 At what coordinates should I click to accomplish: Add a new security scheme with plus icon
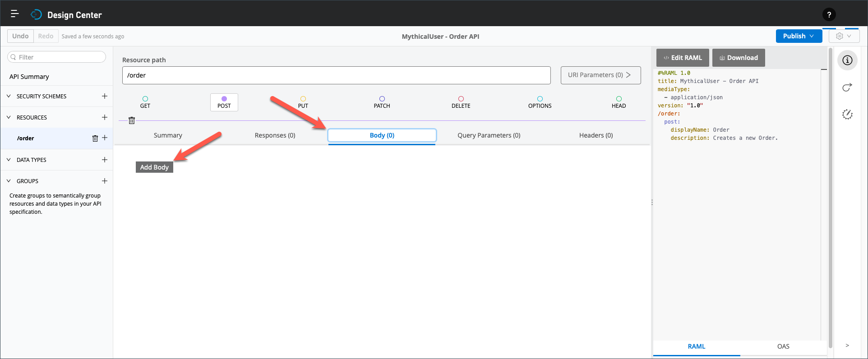pyautogui.click(x=105, y=96)
